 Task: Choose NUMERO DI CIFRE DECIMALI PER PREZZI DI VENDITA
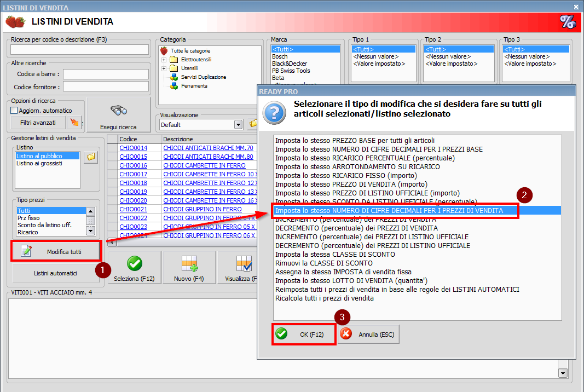(x=417, y=211)
